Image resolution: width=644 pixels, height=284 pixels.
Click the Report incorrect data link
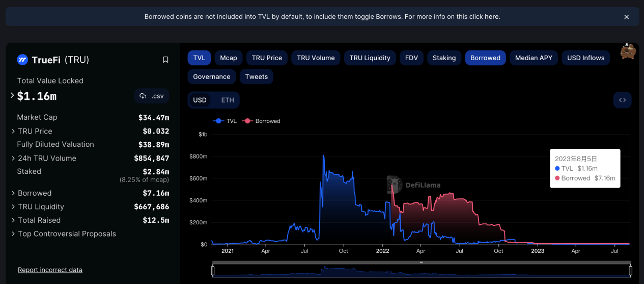(x=50, y=270)
